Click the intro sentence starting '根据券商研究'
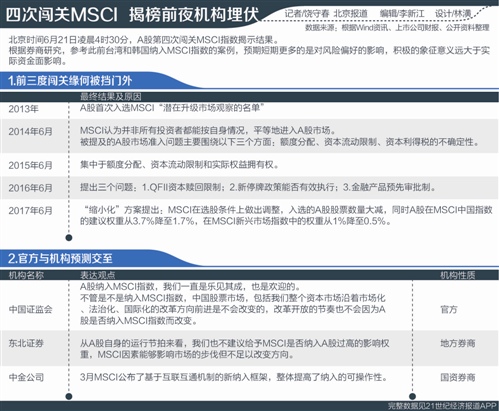Viewport: 499px width, 411px height. pos(249,56)
